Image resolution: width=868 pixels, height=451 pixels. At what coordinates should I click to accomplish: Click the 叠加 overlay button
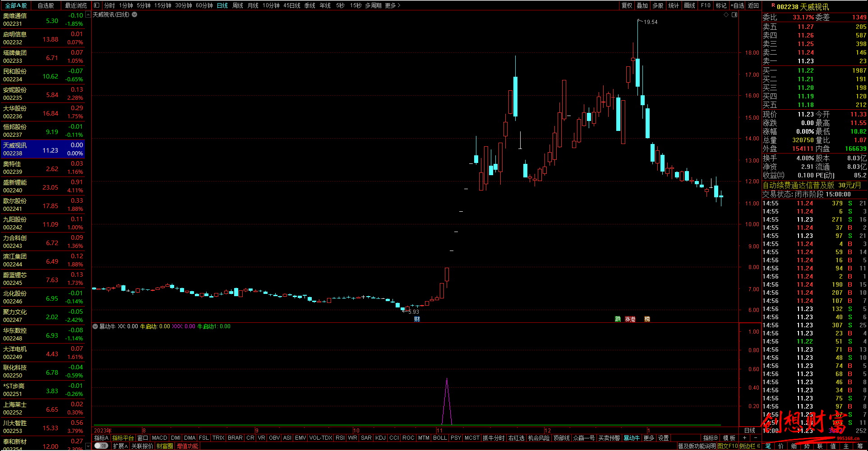click(642, 5)
